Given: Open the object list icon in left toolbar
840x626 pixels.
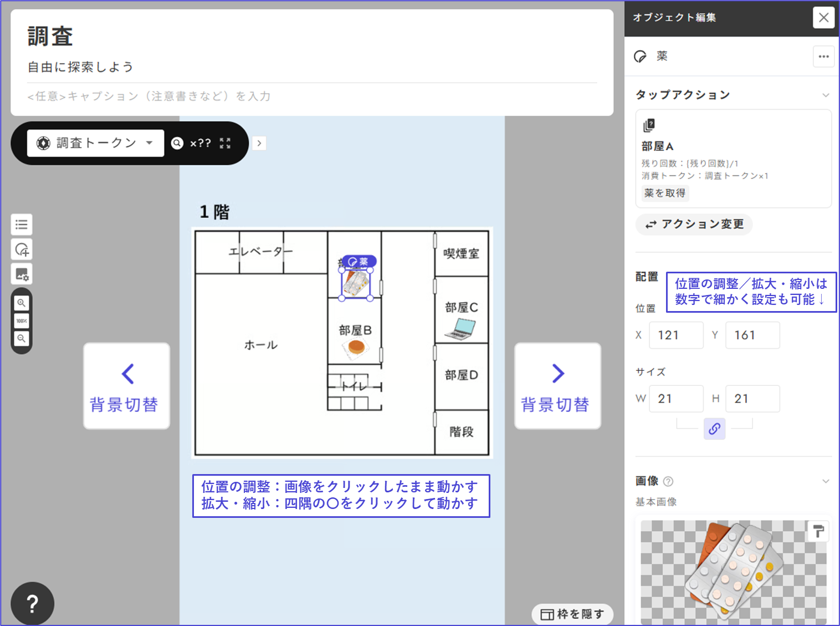Looking at the screenshot, I should [x=22, y=225].
